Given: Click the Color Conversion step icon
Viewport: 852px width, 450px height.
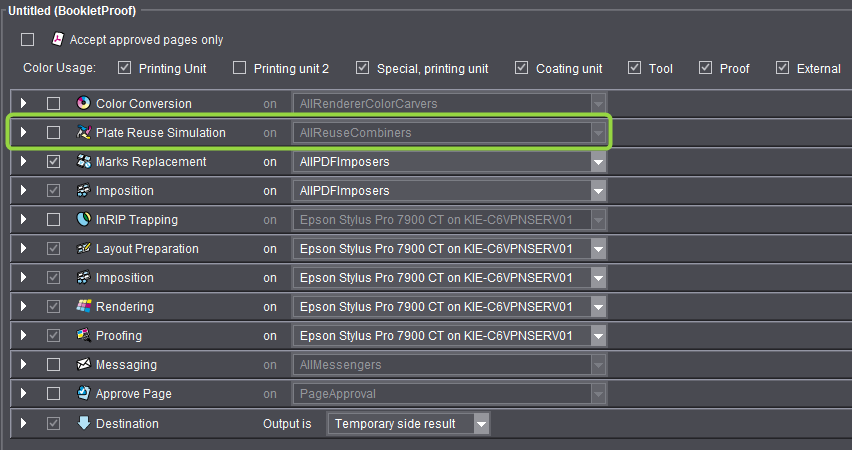Looking at the screenshot, I should pyautogui.click(x=83, y=104).
